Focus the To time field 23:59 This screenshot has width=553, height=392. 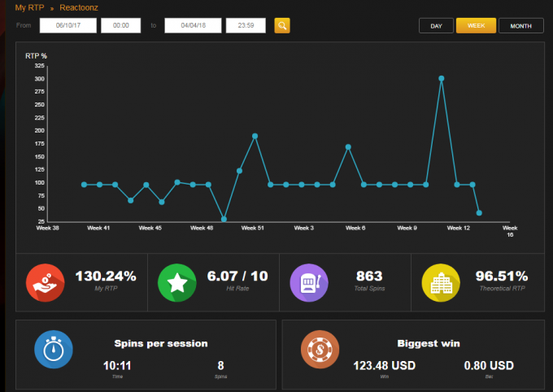pyautogui.click(x=246, y=26)
